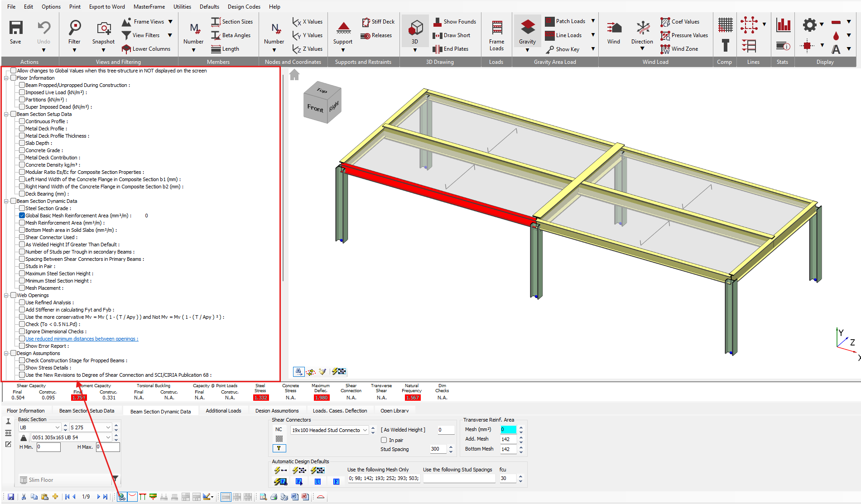Check Use Refined Analysis option
Image resolution: width=861 pixels, height=504 pixels.
pyautogui.click(x=22, y=302)
